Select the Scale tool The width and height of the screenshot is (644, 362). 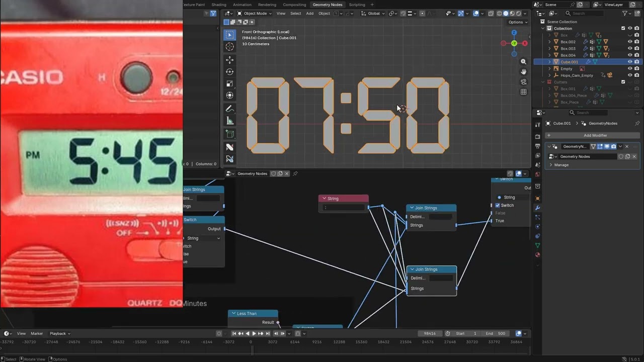(230, 83)
